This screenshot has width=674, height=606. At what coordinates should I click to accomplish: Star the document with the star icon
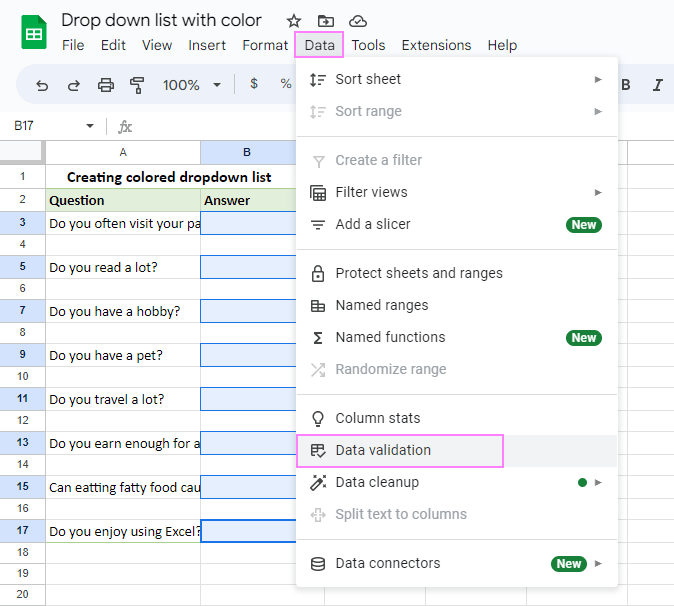(294, 21)
